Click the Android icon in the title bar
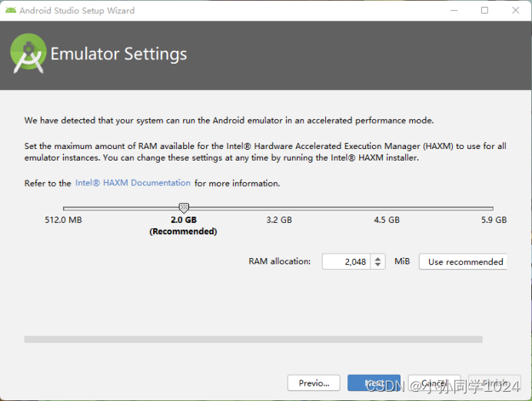 (11, 10)
